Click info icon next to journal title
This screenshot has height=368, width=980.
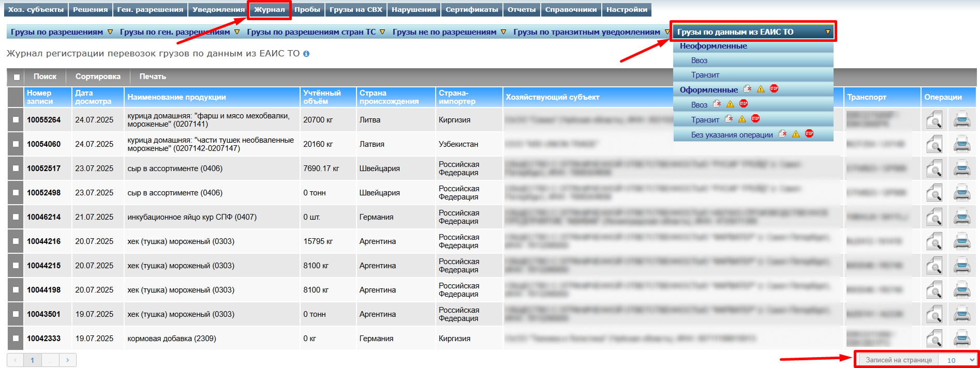tap(306, 54)
